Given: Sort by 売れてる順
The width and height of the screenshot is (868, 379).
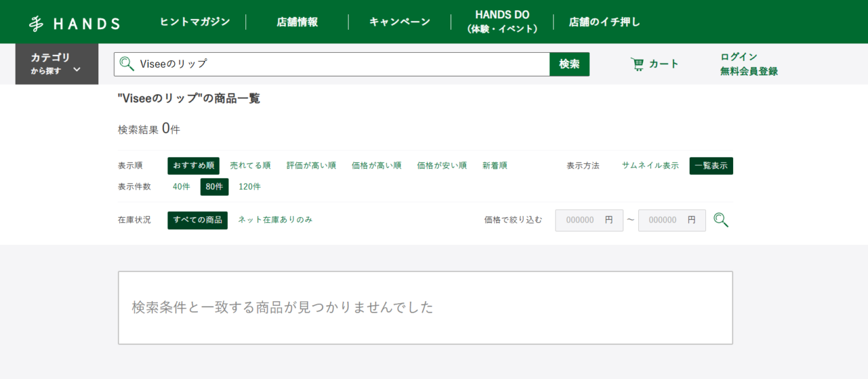Looking at the screenshot, I should [250, 165].
